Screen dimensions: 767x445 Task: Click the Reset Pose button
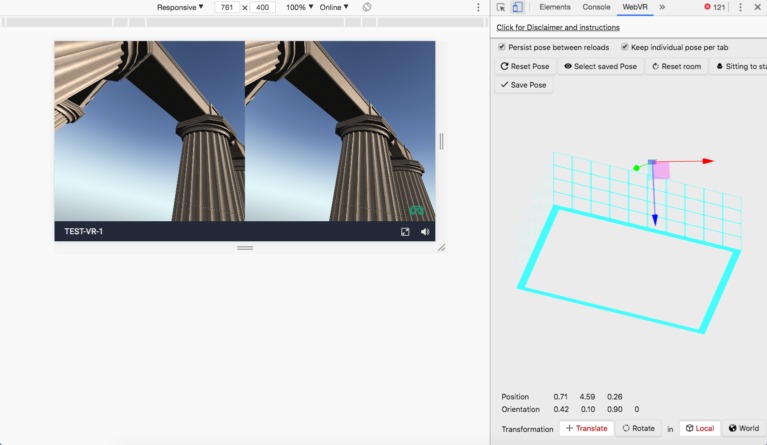click(524, 66)
